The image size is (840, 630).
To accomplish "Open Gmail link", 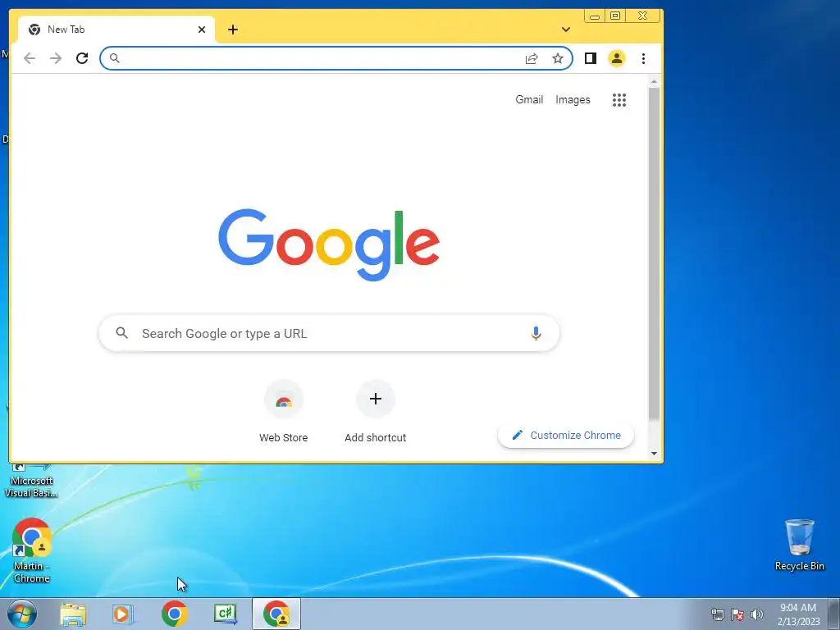I will pyautogui.click(x=529, y=99).
